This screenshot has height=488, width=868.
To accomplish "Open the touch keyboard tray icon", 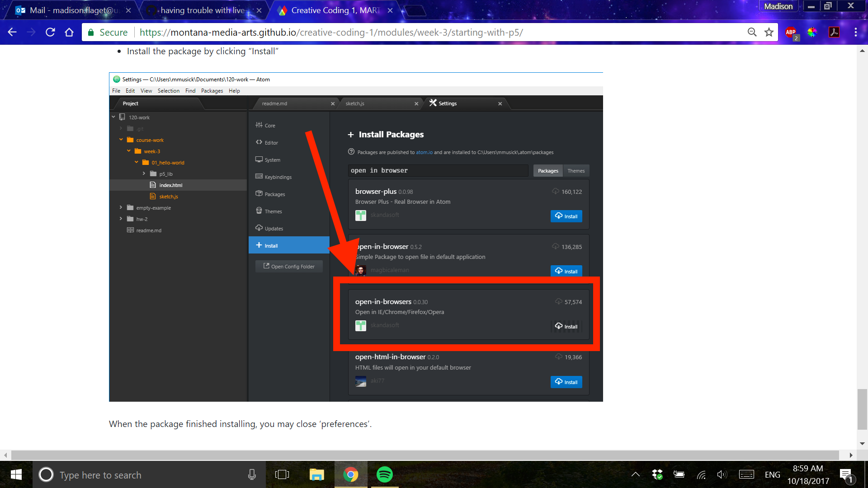I will (746, 474).
